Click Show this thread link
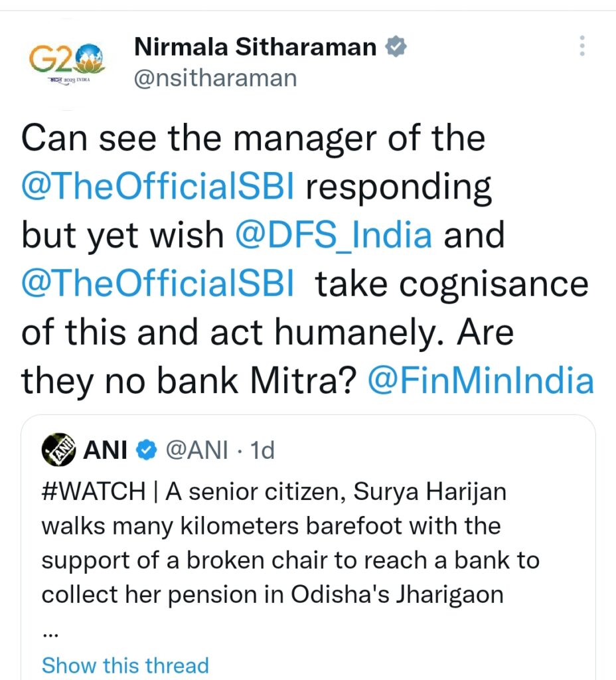This screenshot has width=616, height=680. tap(125, 665)
